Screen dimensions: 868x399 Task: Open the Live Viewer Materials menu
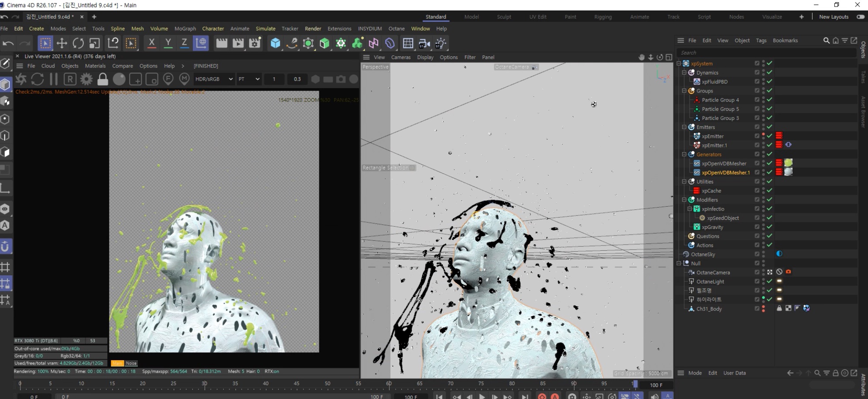tap(95, 66)
